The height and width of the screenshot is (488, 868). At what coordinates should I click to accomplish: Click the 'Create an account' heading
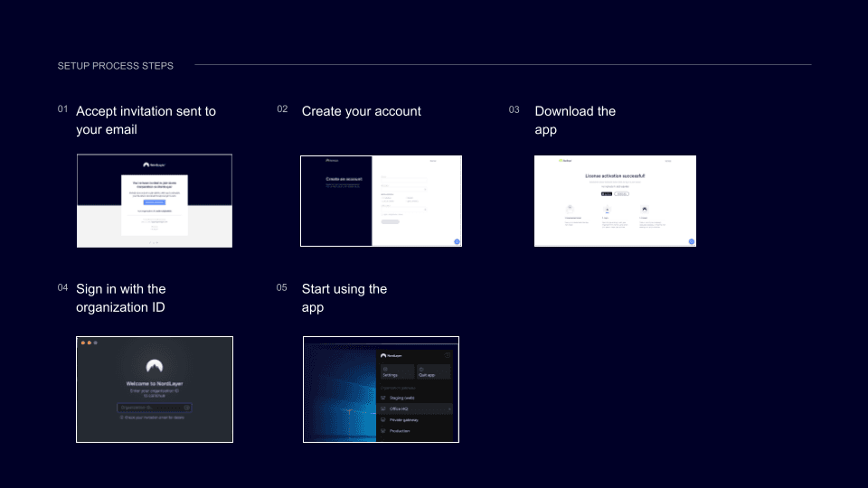click(344, 179)
